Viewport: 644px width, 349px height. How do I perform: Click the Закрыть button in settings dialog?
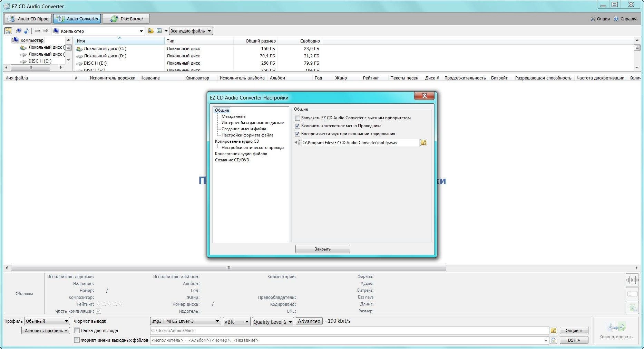click(x=323, y=249)
